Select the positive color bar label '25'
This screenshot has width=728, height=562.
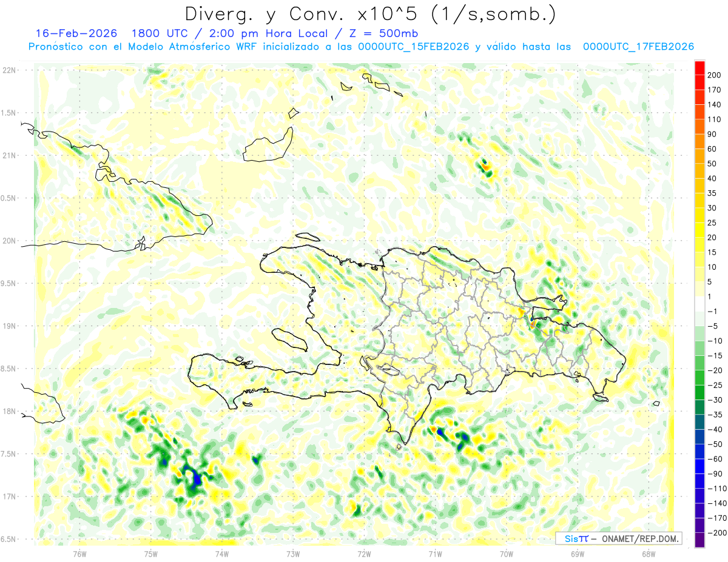click(x=712, y=222)
